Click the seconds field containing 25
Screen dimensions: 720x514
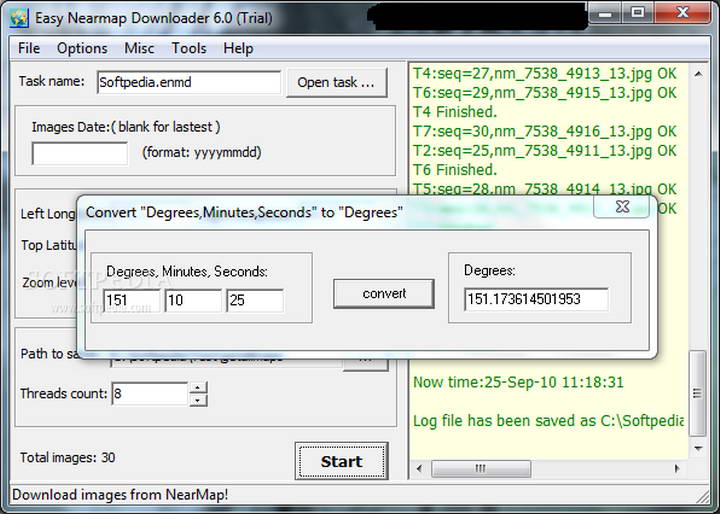(255, 300)
